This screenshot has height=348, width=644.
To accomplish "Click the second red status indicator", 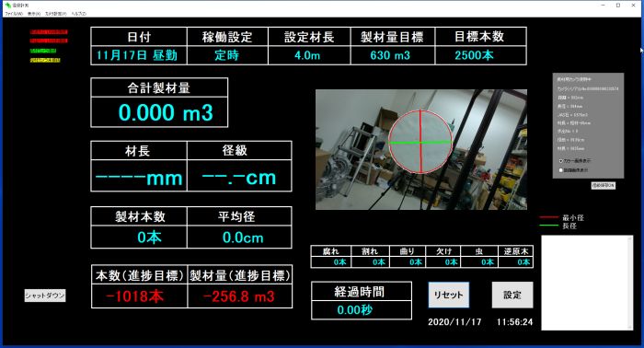I will click(49, 41).
